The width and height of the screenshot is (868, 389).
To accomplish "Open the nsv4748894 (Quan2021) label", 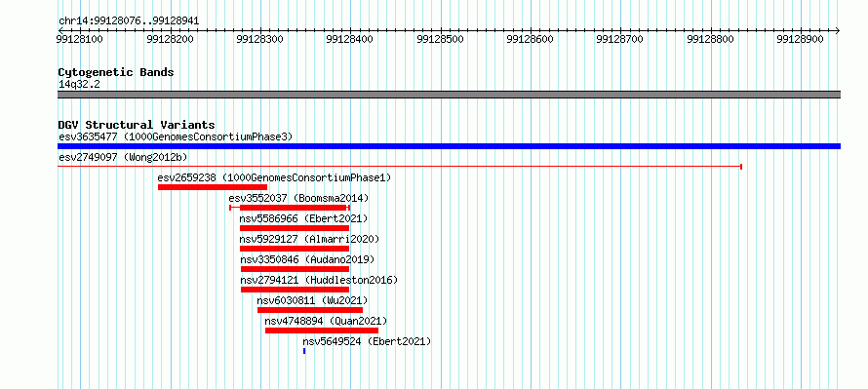I will pyautogui.click(x=326, y=321).
